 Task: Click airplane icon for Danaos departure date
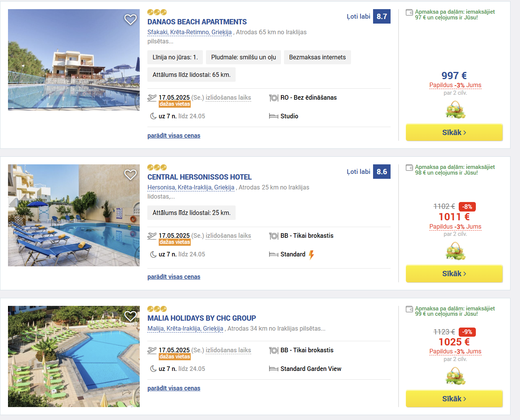(152, 98)
